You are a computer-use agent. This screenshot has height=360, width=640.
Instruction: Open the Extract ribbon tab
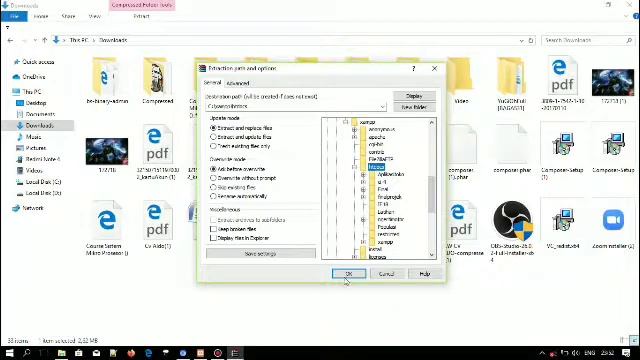tap(141, 16)
